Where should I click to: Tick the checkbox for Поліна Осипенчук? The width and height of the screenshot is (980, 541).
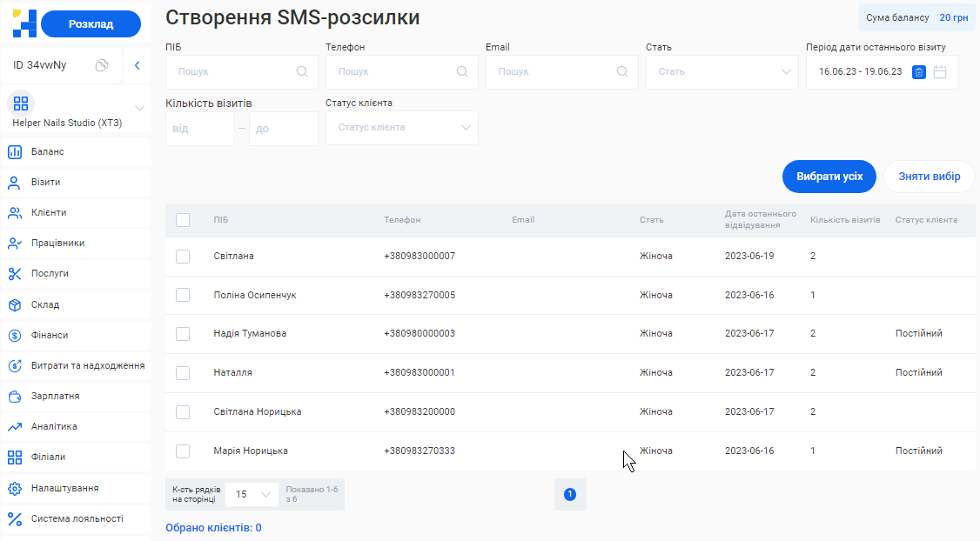coord(183,295)
